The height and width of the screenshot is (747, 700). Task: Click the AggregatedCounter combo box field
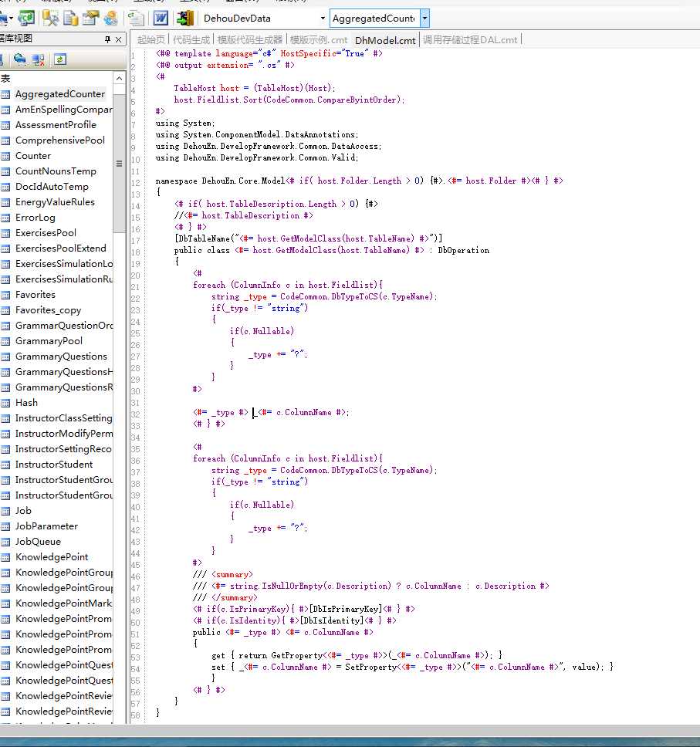click(374, 18)
